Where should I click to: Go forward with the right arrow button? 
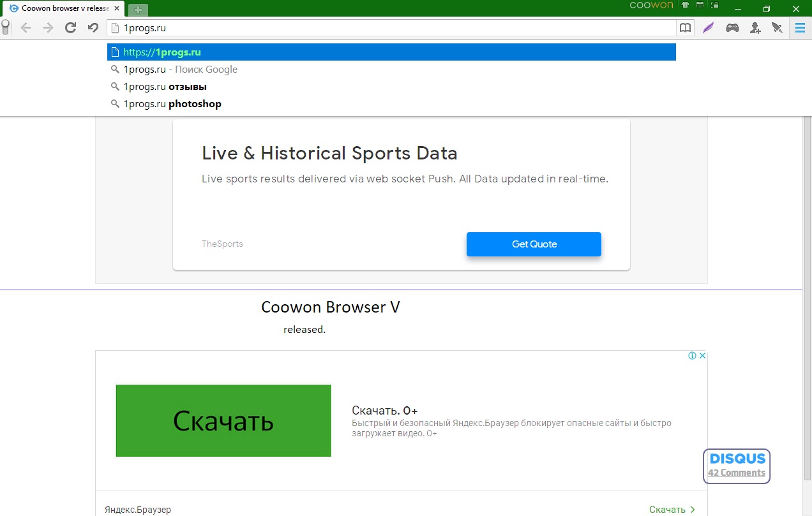48,27
